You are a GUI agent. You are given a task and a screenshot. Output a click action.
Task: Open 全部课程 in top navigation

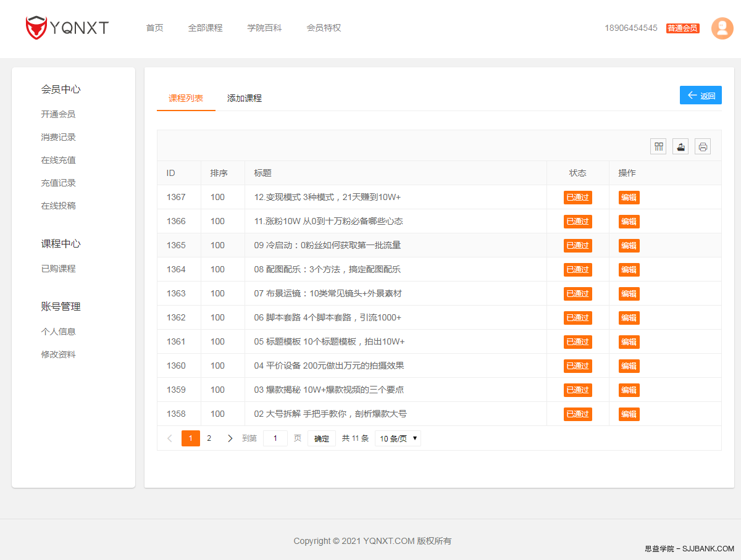point(205,28)
